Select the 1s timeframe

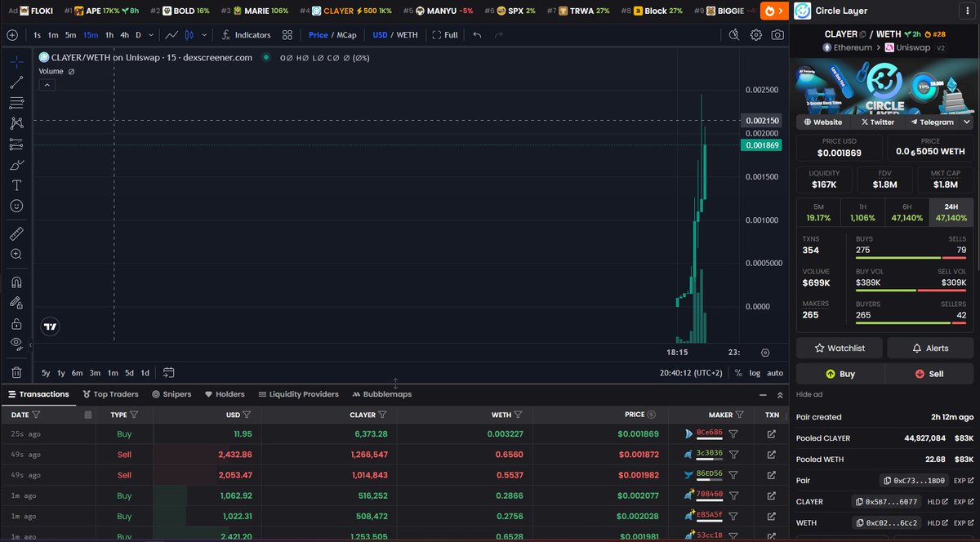pyautogui.click(x=38, y=35)
